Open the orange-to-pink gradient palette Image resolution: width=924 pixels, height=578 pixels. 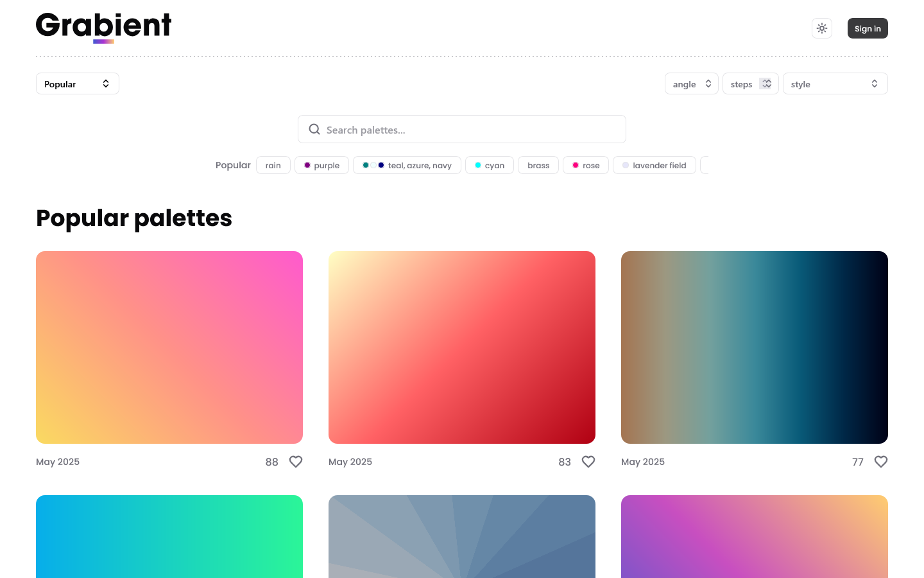(x=169, y=347)
